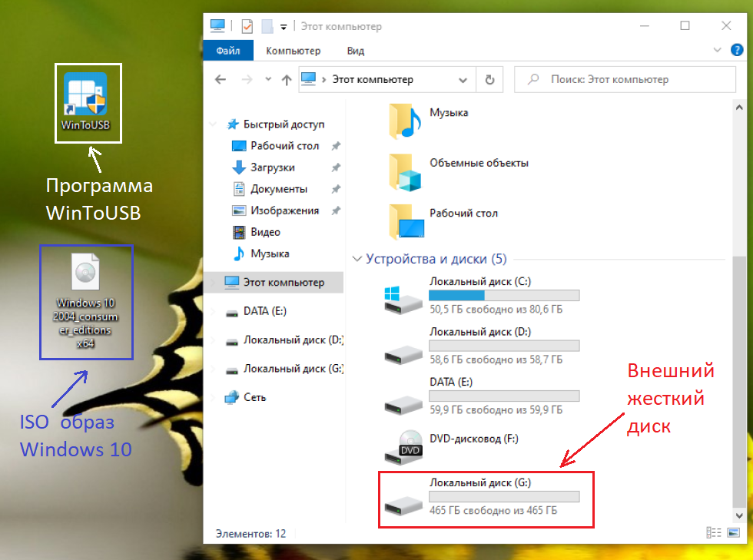753x560 pixels.
Task: Click the search box Поиск: Этот компьютер
Action: (625, 80)
